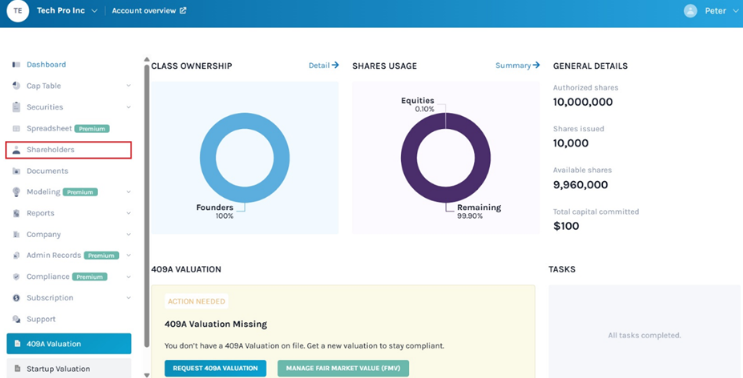Open the Support page
Viewport: 743px width, 378px height.
[41, 319]
